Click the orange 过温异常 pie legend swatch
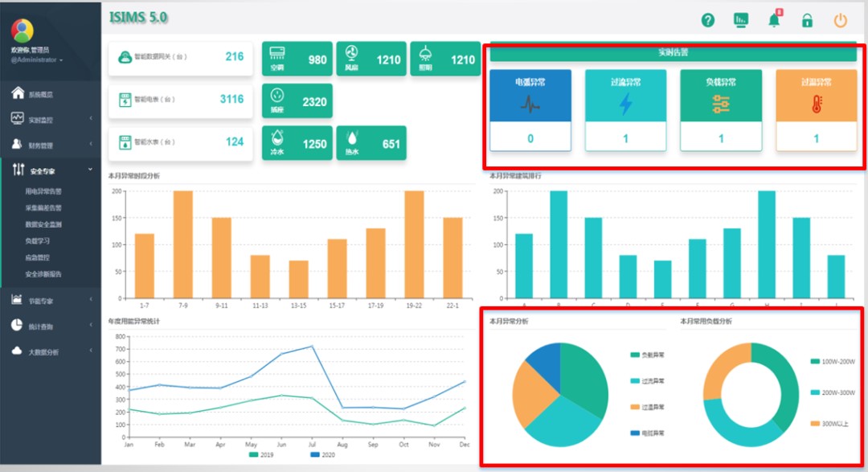Image resolution: width=868 pixels, height=472 pixels. click(635, 407)
